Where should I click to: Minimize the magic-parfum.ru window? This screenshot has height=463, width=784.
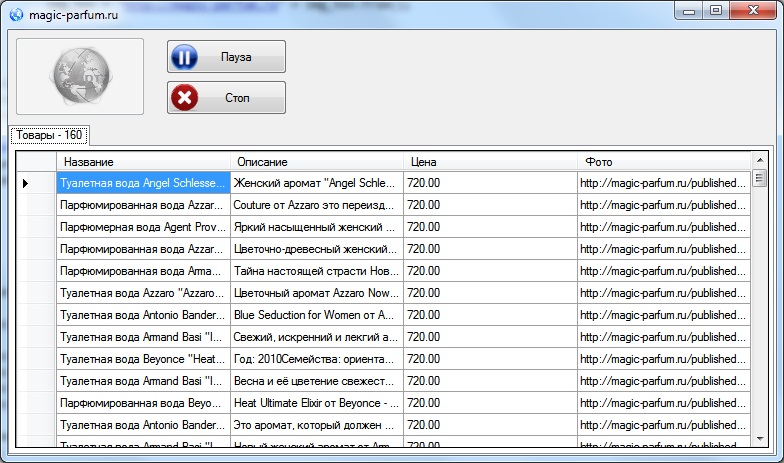click(688, 10)
